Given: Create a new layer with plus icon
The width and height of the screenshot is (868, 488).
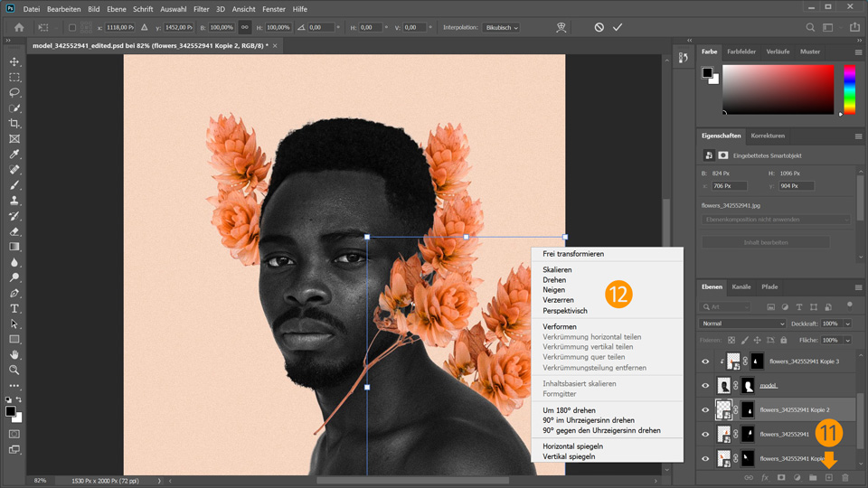Looking at the screenshot, I should pyautogui.click(x=828, y=477).
